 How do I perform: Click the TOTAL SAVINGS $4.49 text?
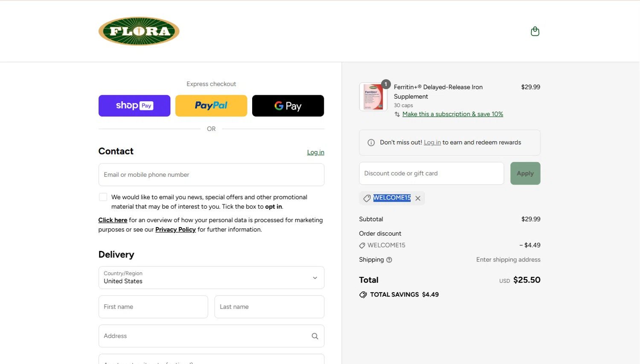point(404,294)
